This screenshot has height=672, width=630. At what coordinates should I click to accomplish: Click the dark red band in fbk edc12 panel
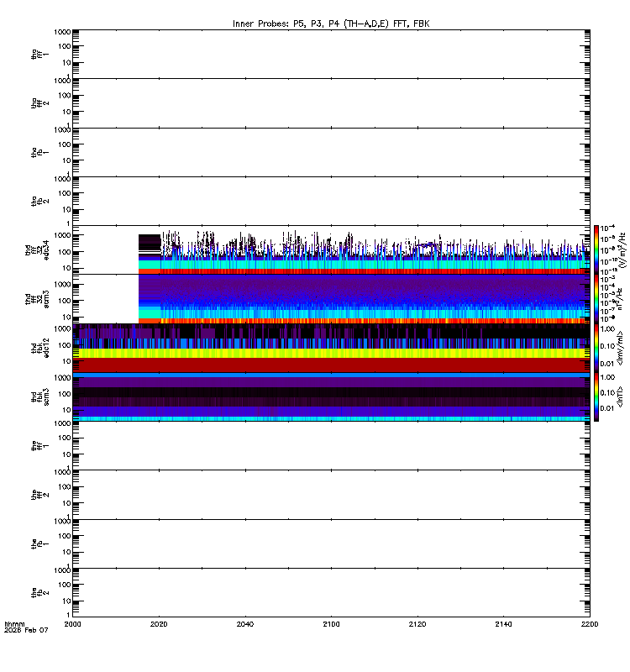pyautogui.click(x=331, y=365)
